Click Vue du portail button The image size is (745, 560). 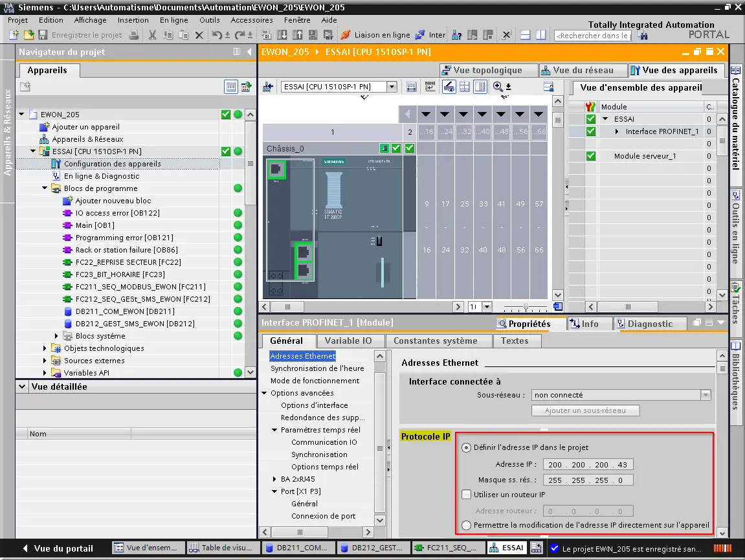[58, 548]
